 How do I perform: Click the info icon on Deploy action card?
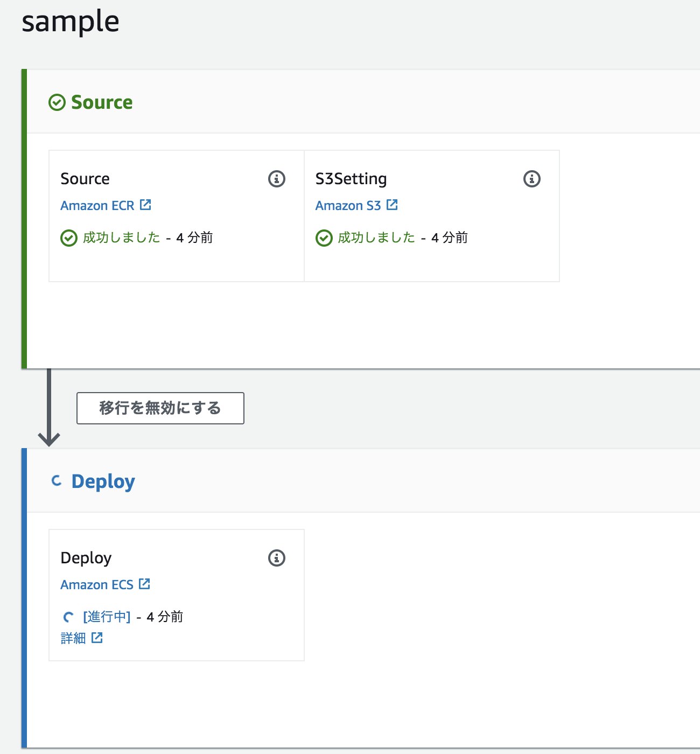tap(277, 558)
